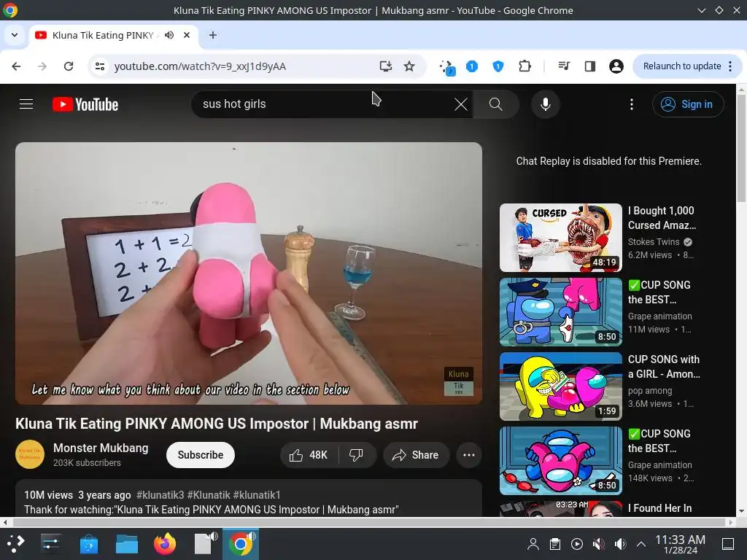Screen dimensions: 747x560
Task: Click the Share button
Action: tap(416, 455)
